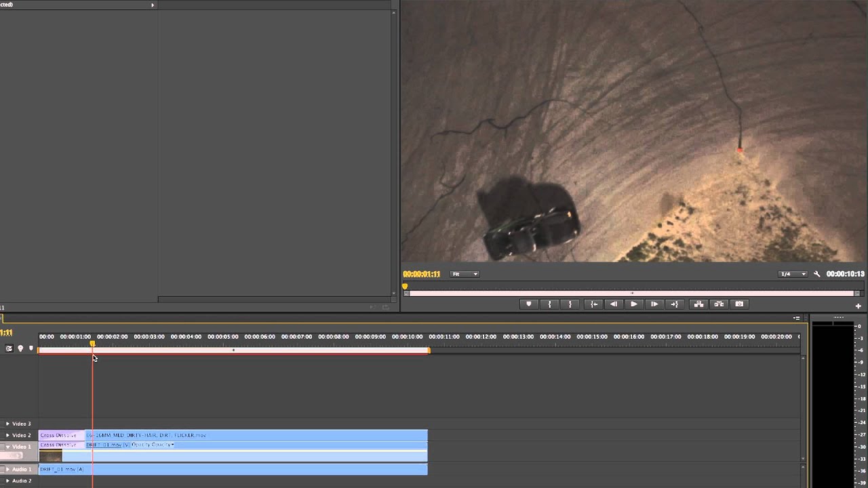Export frame with camera icon
The width and height of the screenshot is (868, 488).
pos(739,304)
